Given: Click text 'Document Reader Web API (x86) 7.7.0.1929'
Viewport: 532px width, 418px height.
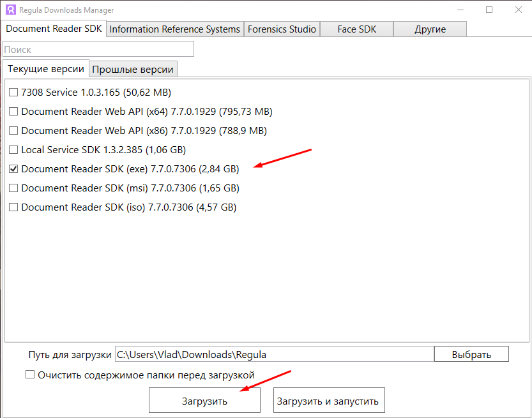Looking at the screenshot, I should [x=118, y=131].
